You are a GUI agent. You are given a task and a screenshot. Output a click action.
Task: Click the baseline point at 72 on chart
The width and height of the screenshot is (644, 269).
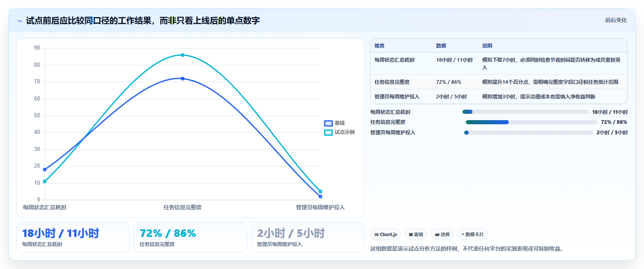[182, 78]
